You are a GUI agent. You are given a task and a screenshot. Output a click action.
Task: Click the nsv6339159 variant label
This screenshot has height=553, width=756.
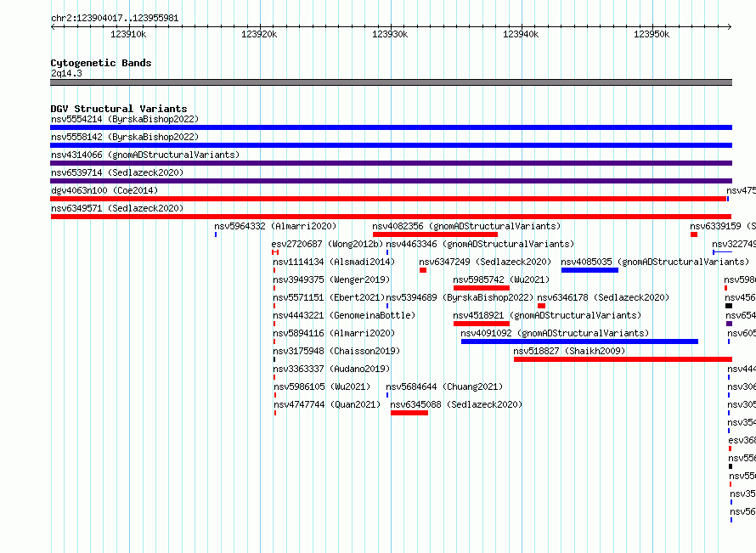point(723,226)
